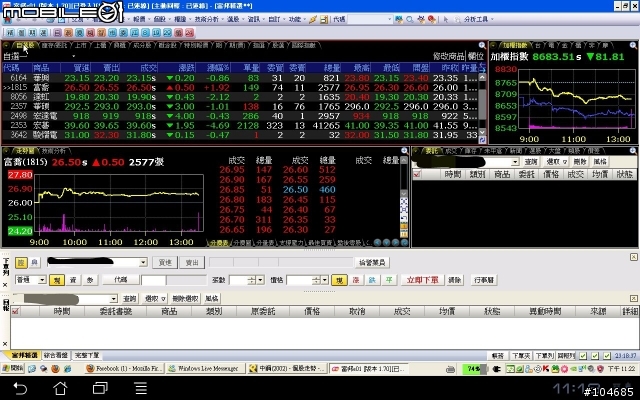Screen dimensions: 640x400
Task: Toggle select-all checkbox in 委託 panel header
Action: click(x=417, y=174)
